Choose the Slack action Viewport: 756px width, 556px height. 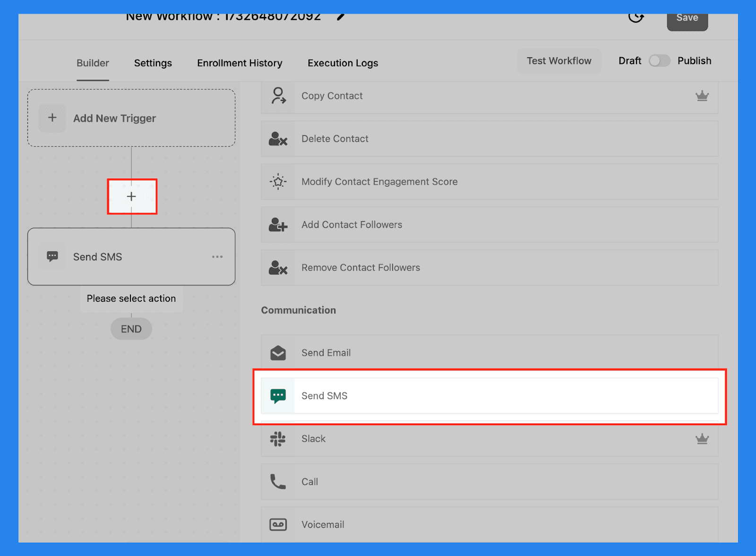click(490, 439)
